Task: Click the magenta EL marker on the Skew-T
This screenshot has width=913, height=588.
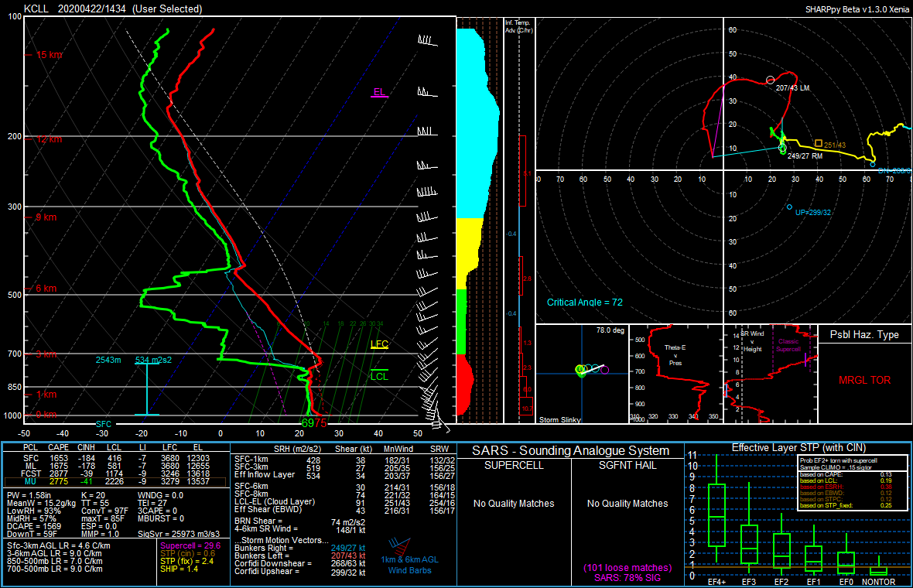Action: 379,93
